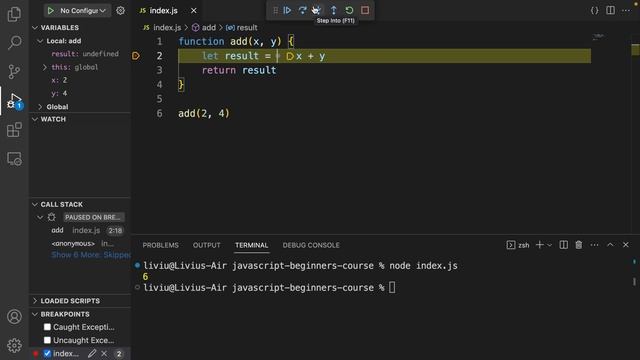Open the terminal launch profile dropdown arrow
Viewport: 640px width, 360px height.
[x=549, y=245]
